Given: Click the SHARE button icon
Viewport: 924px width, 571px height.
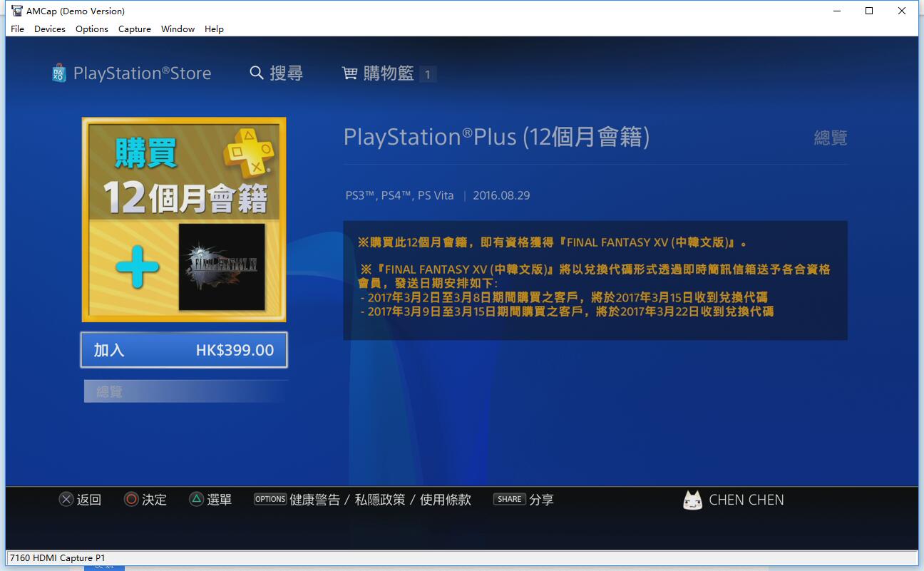Looking at the screenshot, I should [510, 499].
